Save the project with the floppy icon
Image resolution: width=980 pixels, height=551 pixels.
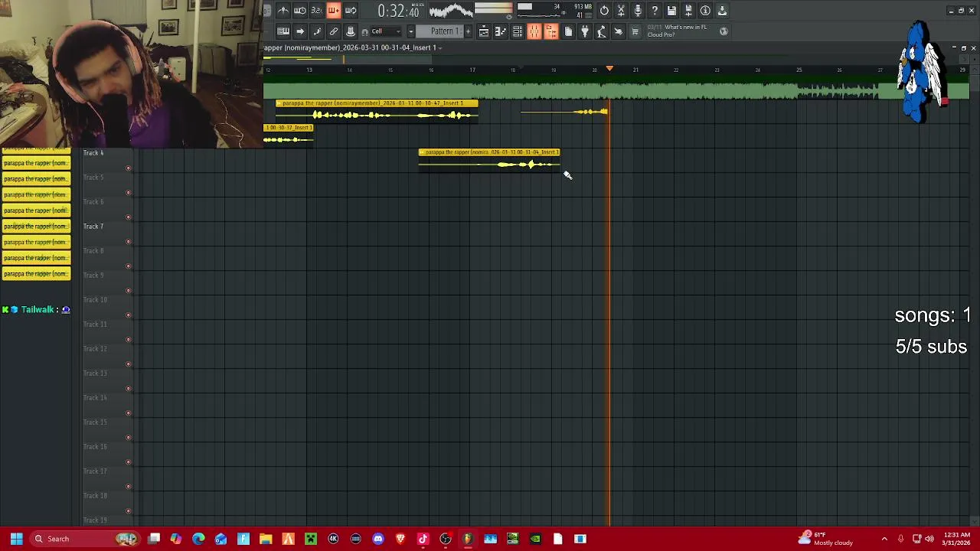671,11
